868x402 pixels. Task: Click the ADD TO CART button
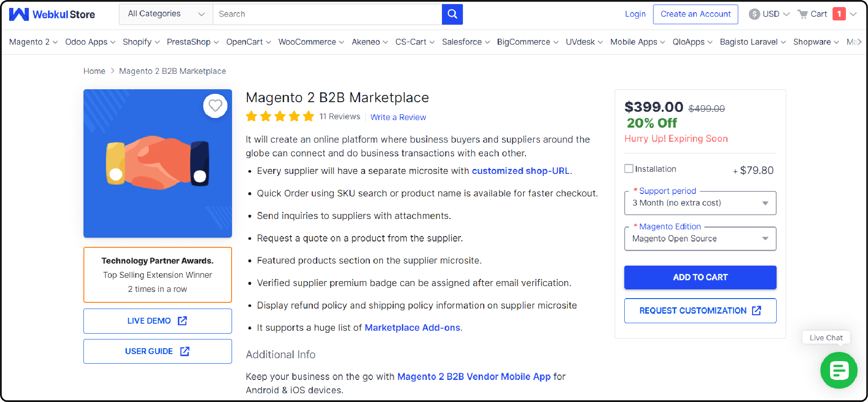[700, 277]
